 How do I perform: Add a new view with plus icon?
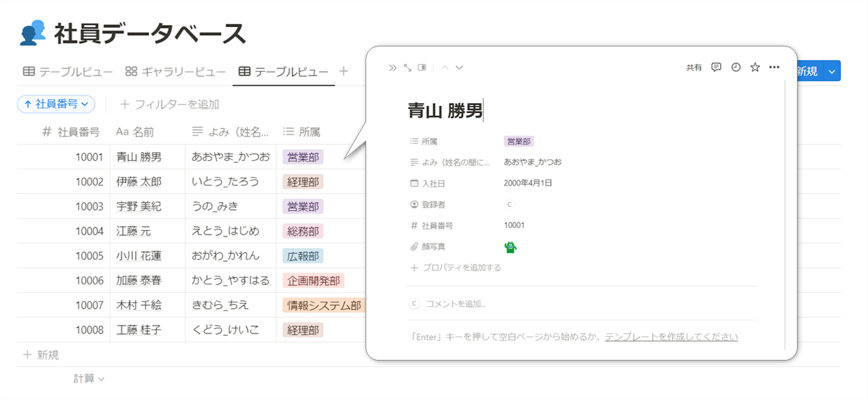point(344,71)
